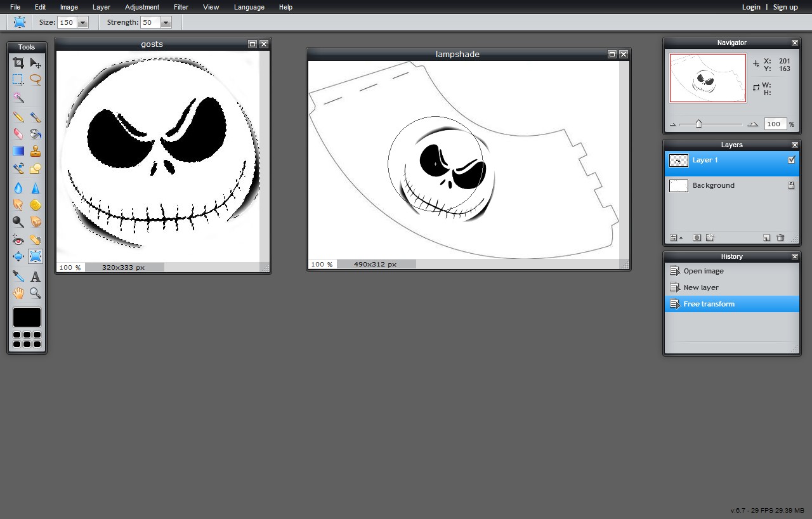Click the Sign up link
Viewport: 812px width, 519px height.
[785, 7]
